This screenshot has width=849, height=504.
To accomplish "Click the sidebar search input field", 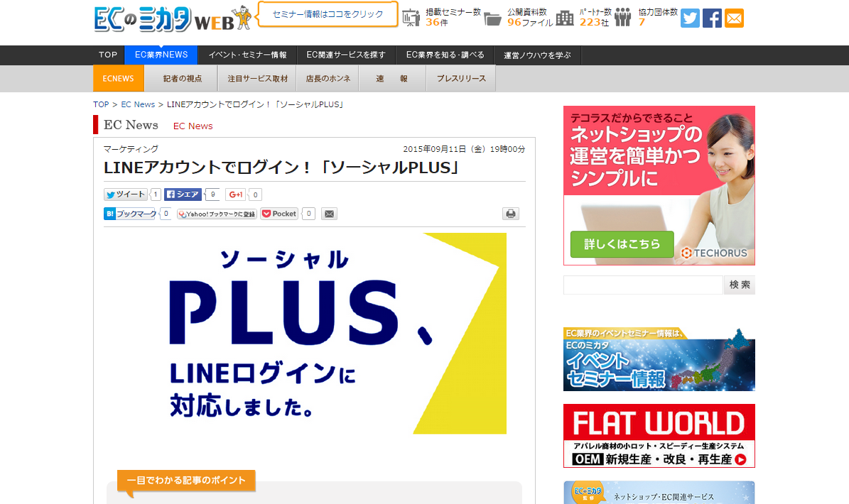I will [x=643, y=285].
